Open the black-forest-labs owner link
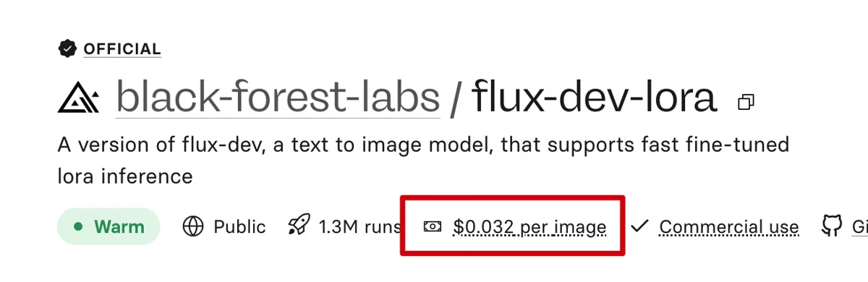Screen dimensions: 868x282 [x=278, y=98]
